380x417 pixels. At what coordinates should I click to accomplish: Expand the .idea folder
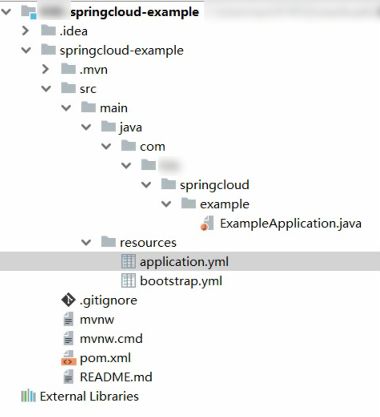25,31
